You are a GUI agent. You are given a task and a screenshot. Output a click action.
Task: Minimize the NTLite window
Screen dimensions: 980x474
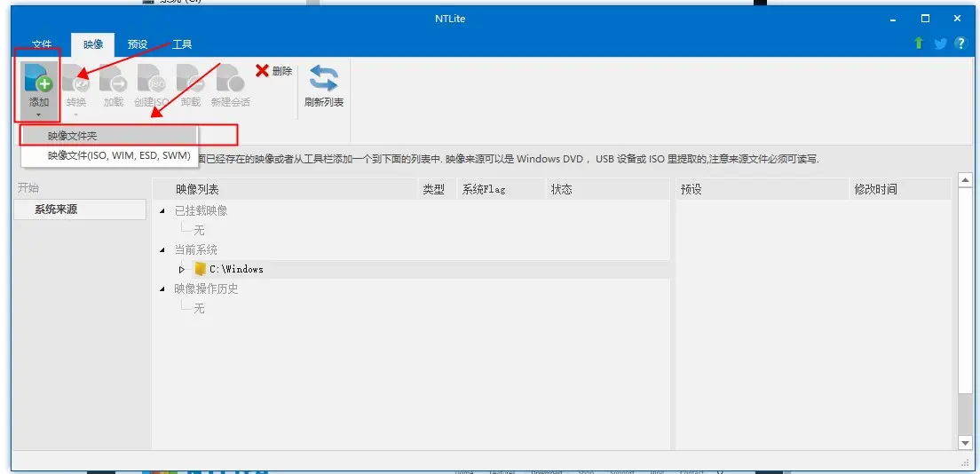[x=894, y=19]
